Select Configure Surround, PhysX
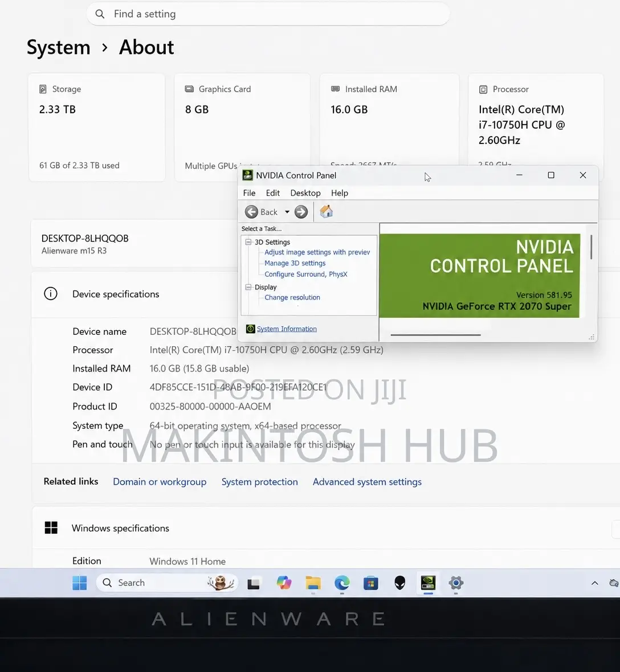This screenshot has width=620, height=672. click(x=305, y=274)
